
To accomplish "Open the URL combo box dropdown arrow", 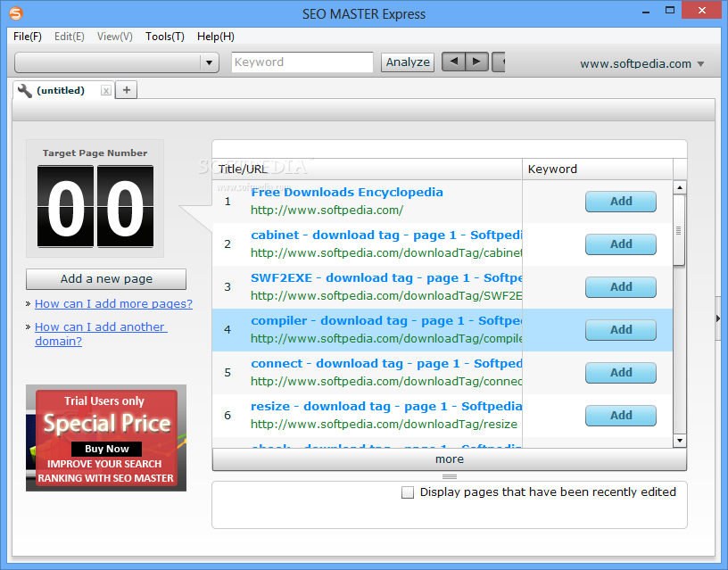I will (x=210, y=62).
